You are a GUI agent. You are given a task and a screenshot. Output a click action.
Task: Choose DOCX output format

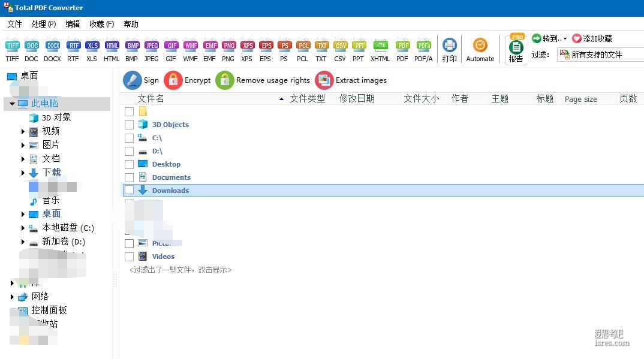pyautogui.click(x=53, y=50)
